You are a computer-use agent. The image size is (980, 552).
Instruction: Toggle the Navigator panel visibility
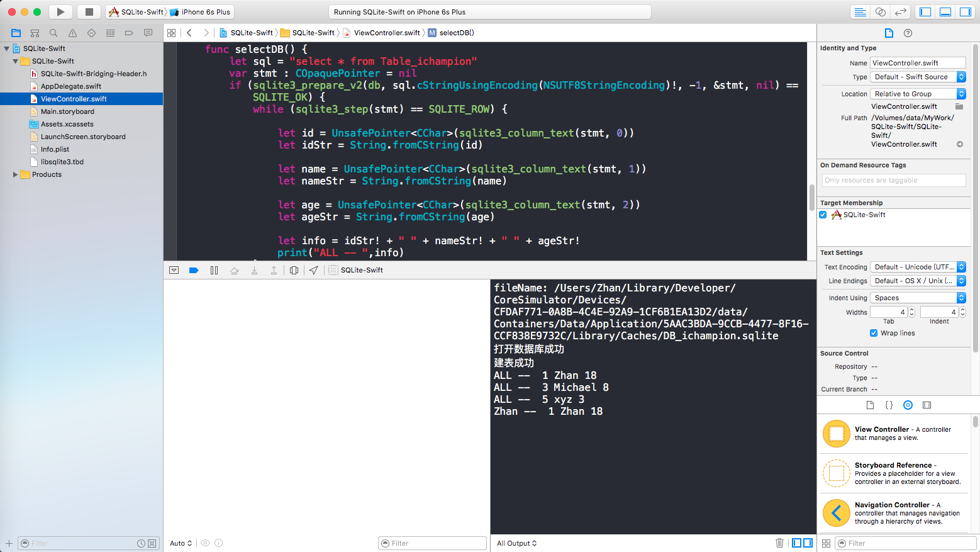point(925,12)
